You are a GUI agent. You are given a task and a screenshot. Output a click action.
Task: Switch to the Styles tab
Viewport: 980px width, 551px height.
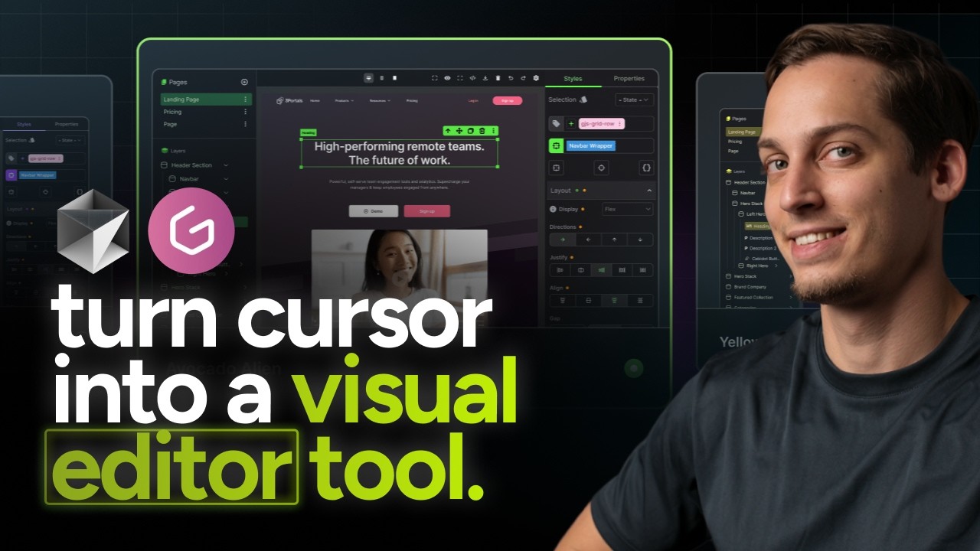(x=573, y=79)
